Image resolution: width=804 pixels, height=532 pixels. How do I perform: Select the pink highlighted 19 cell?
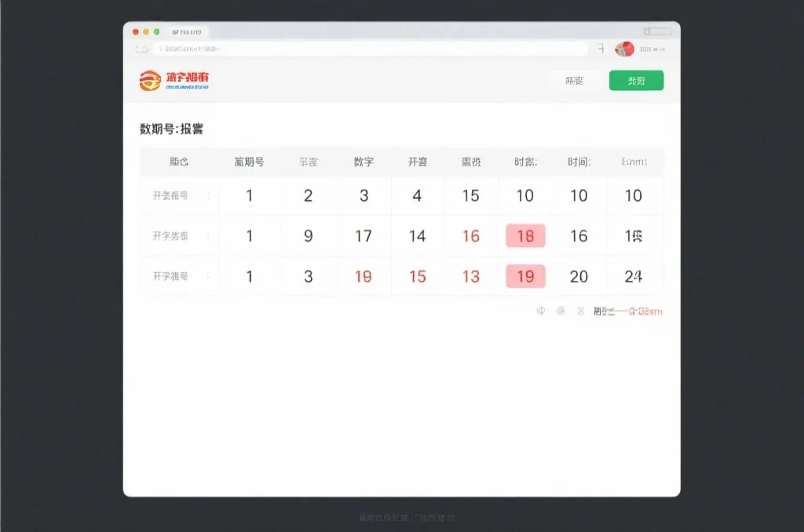525,276
